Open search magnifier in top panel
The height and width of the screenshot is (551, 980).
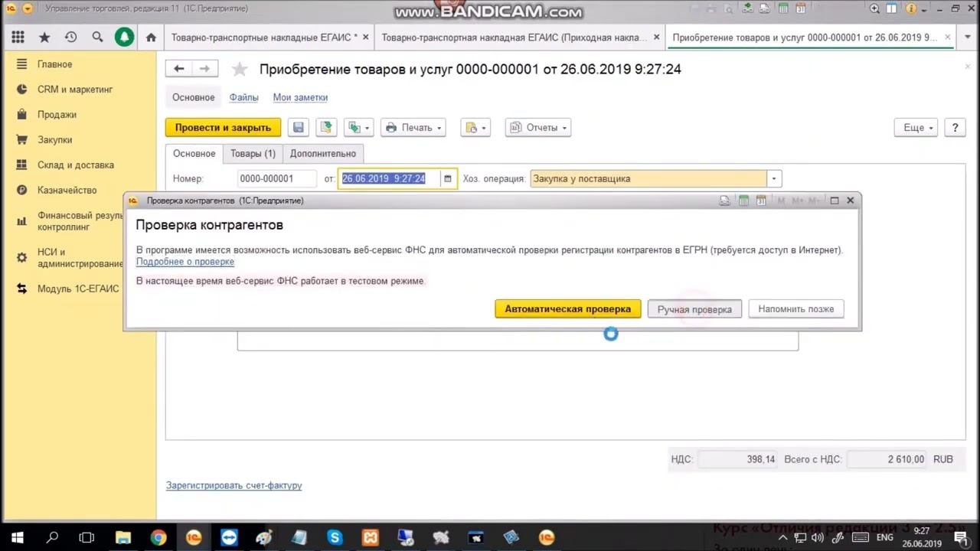tap(97, 37)
